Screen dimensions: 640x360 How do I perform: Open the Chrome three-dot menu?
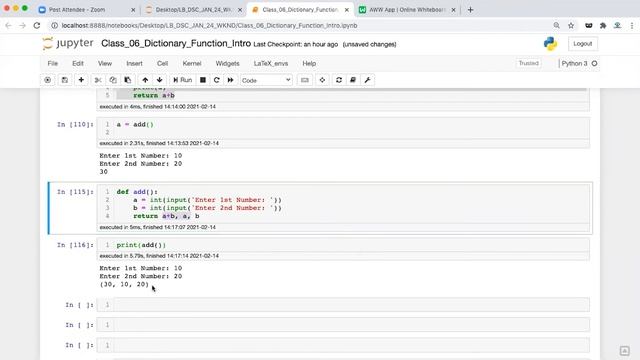pos(632,25)
